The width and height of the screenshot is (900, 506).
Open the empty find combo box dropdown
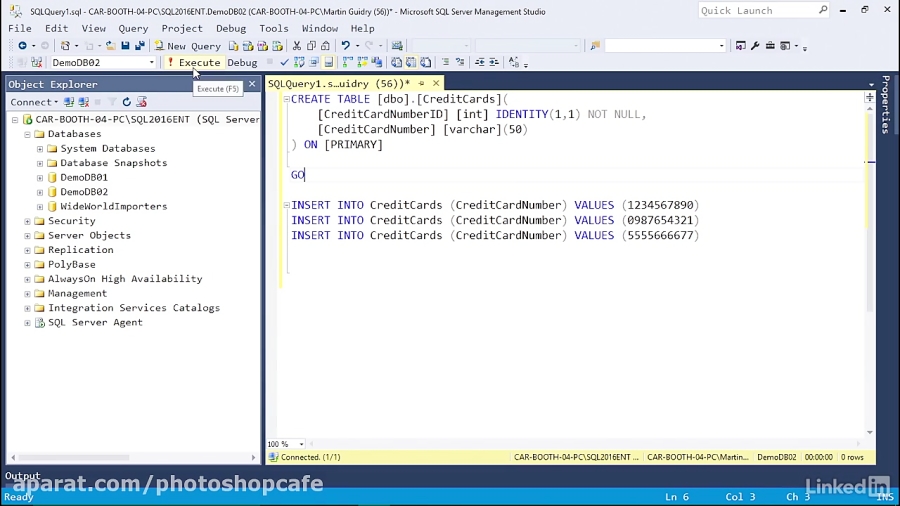[721, 46]
